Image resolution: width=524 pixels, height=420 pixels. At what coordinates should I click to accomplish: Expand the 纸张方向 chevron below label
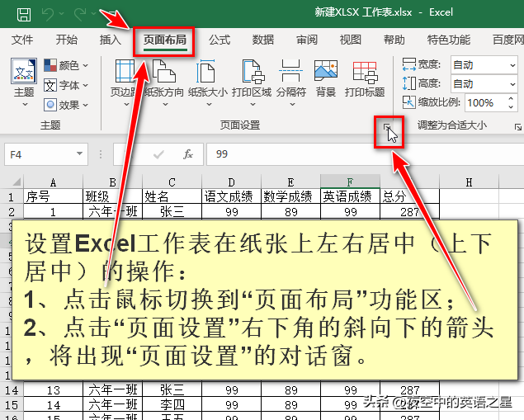(x=165, y=105)
